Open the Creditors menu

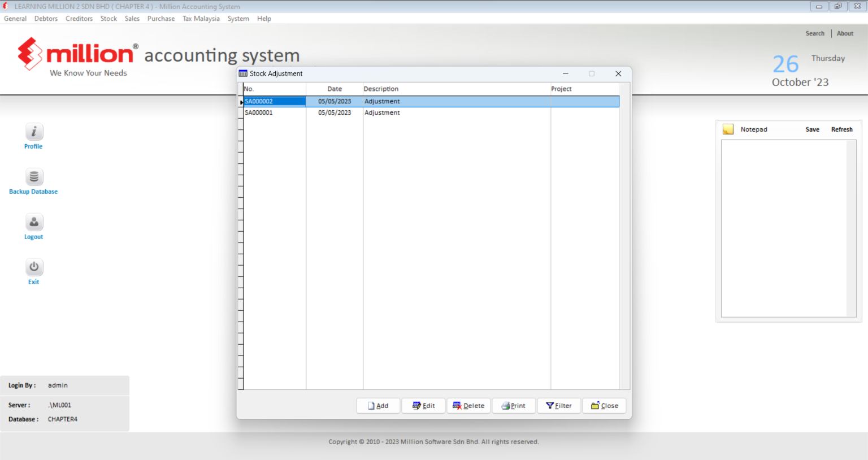pos(79,19)
